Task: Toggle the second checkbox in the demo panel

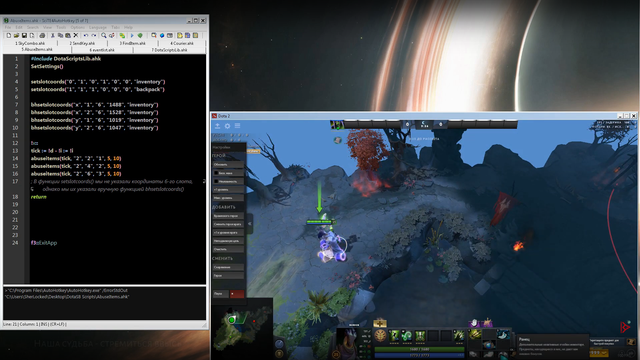Action: [x=216, y=181]
